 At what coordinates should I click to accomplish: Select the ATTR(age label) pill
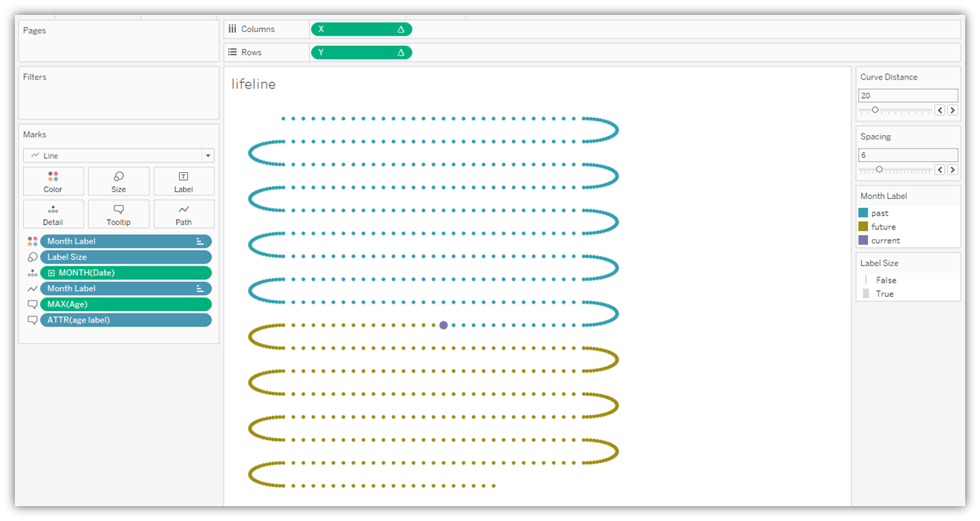point(125,320)
